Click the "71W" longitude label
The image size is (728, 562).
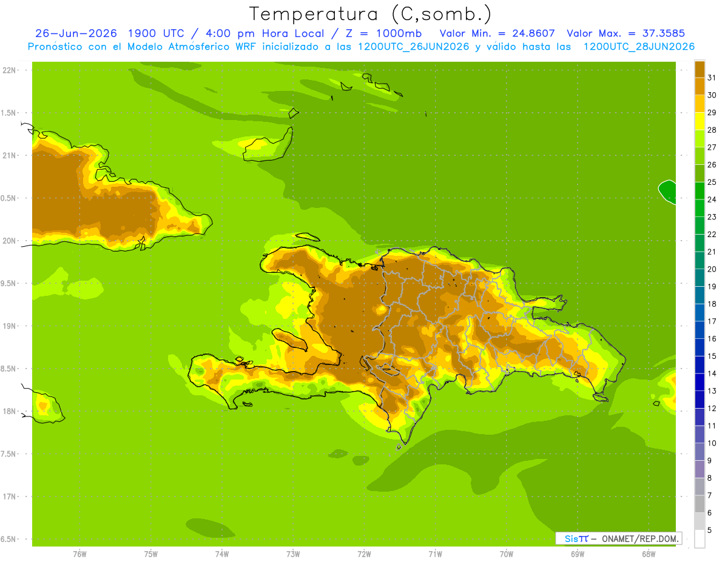point(435,554)
